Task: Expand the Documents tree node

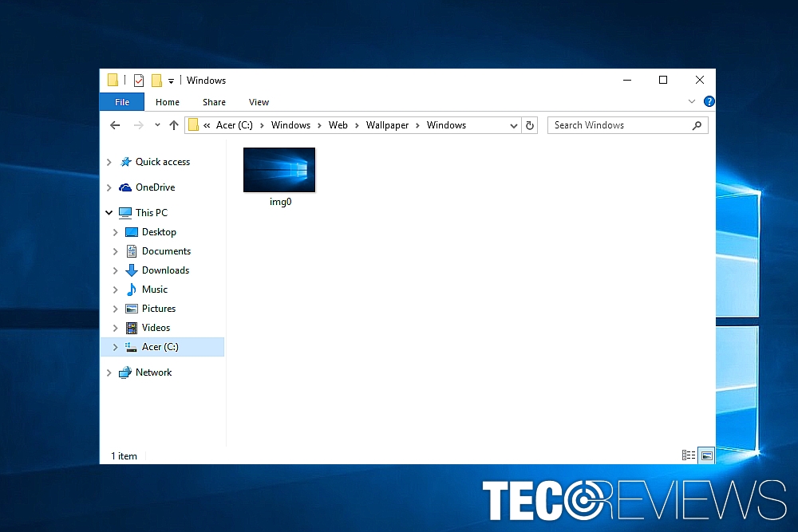Action: [115, 252]
